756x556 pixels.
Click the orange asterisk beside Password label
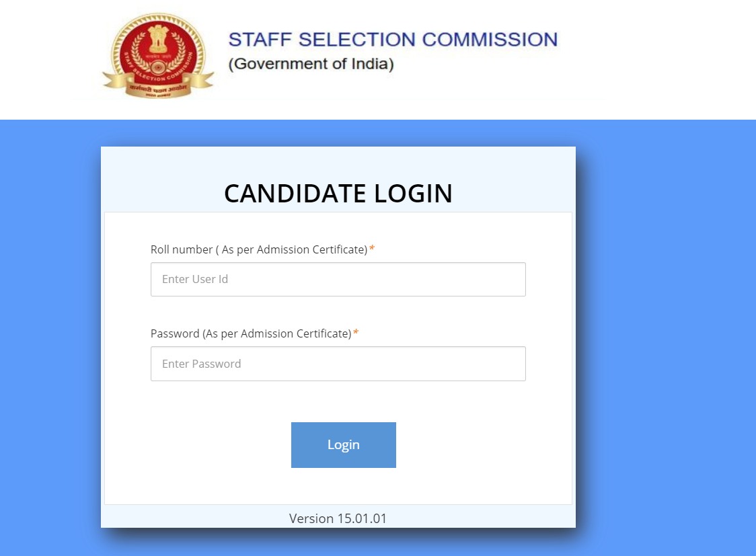pyautogui.click(x=356, y=333)
